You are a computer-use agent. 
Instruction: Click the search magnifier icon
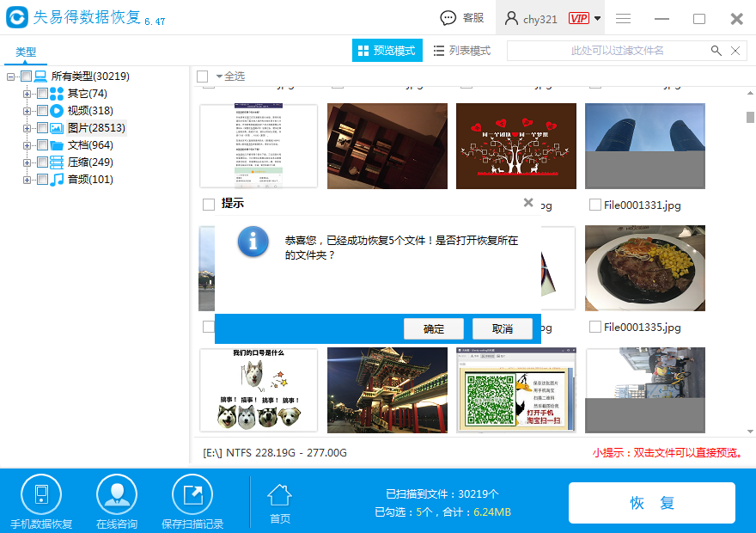[x=716, y=51]
